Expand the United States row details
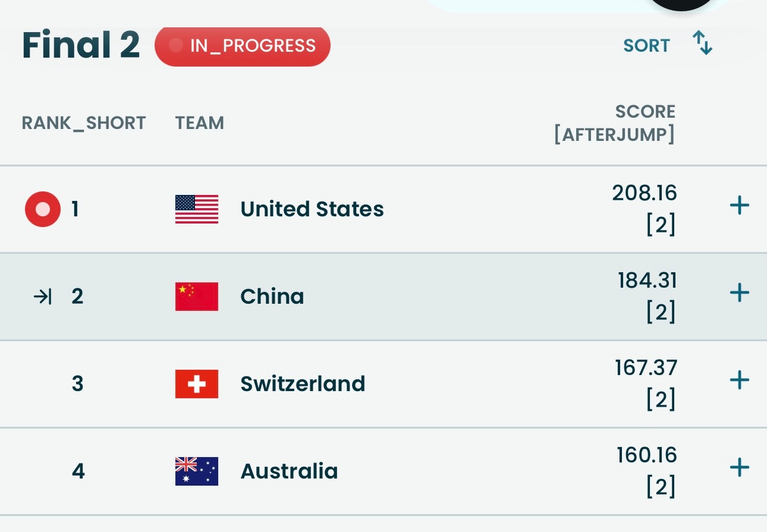Viewport: 767px width, 532px height. click(x=739, y=206)
